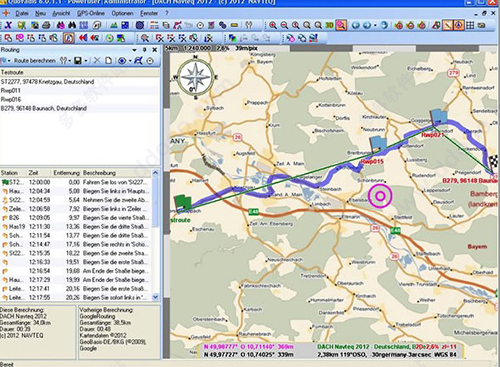Click the delete X icon in Routing toolbar
Screen dimensions: 500x367
pyautogui.click(x=97, y=60)
